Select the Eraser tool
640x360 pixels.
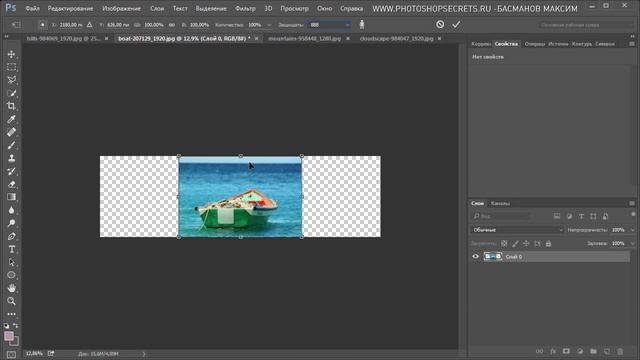click(x=11, y=184)
